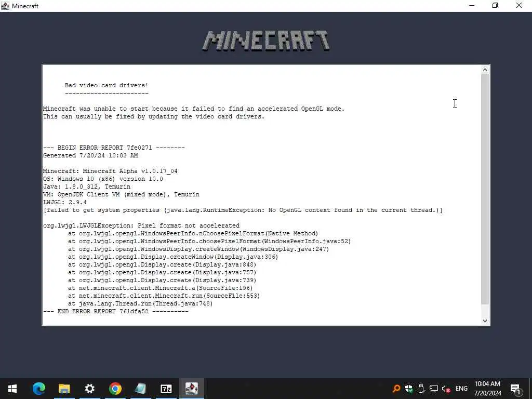Click the Display.java:306 stack line
532x399 pixels.
point(173,257)
